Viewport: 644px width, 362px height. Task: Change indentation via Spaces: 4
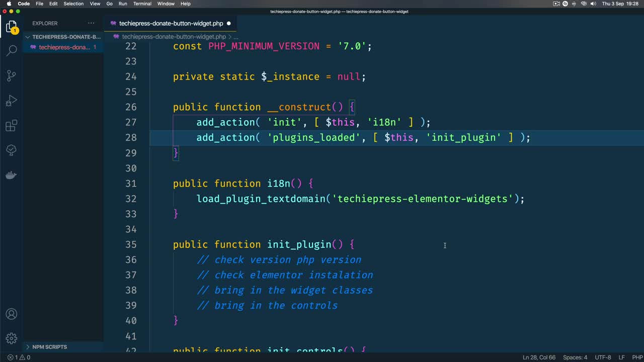575,357
